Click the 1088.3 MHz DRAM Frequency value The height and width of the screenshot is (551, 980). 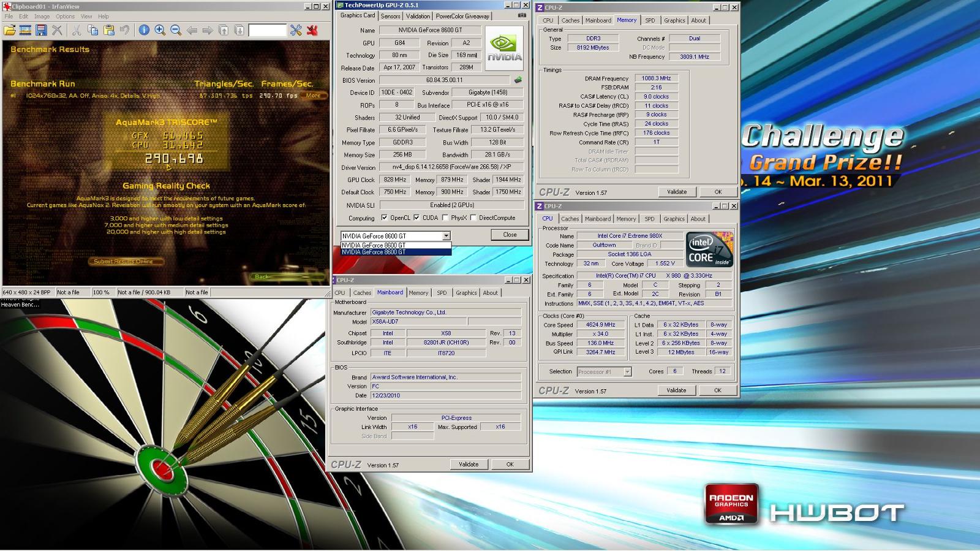(x=656, y=78)
